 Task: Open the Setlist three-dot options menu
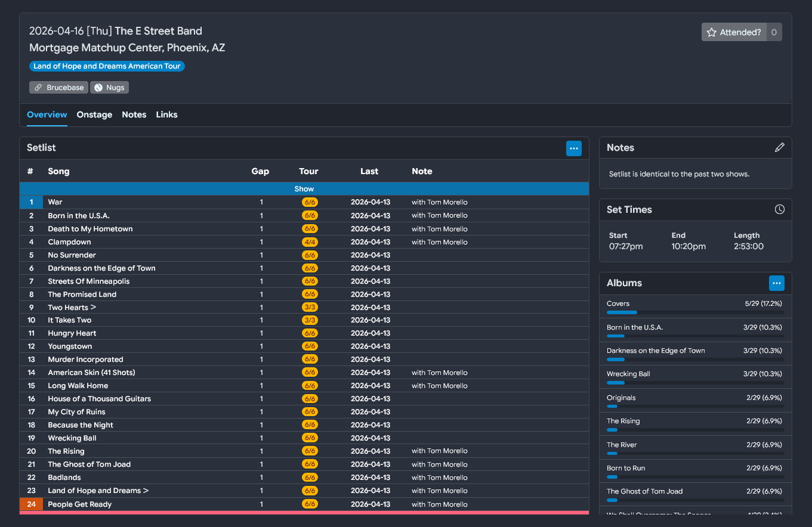[573, 148]
